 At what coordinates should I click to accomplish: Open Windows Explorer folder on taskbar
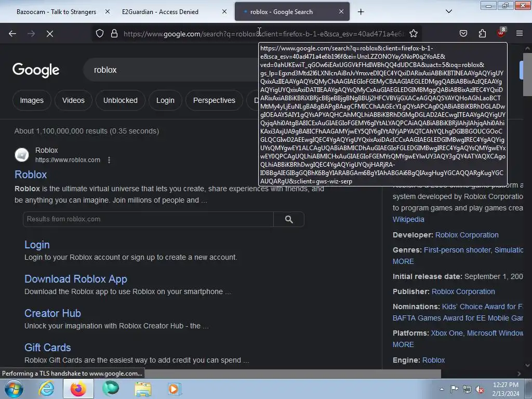pos(143,389)
